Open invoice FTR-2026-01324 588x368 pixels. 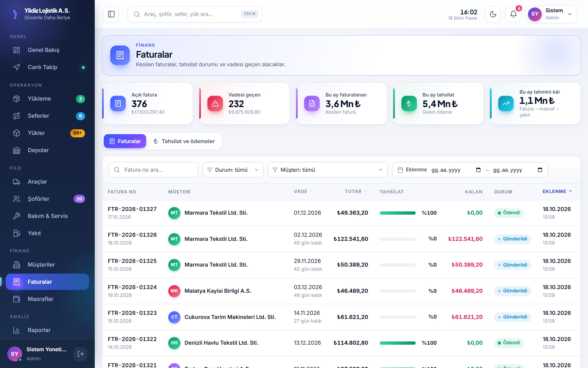pyautogui.click(x=132, y=287)
